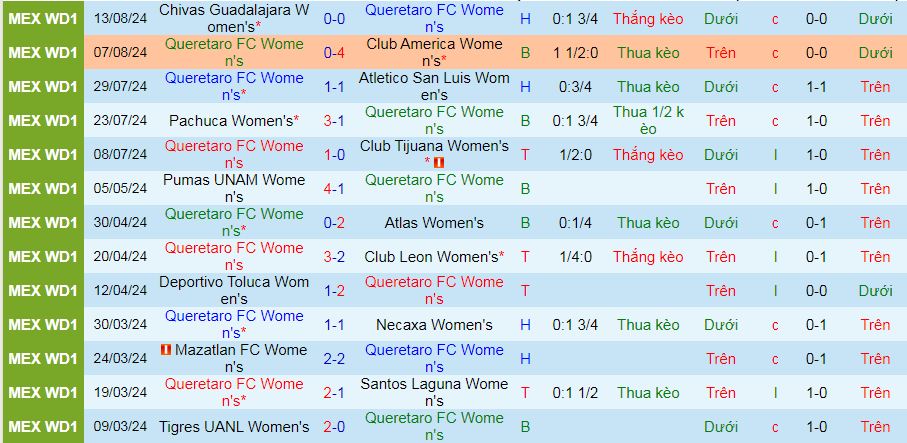Image resolution: width=907 pixels, height=443 pixels.
Task: Open the 4-1 Pumas UNAM match score
Action: coord(334,189)
